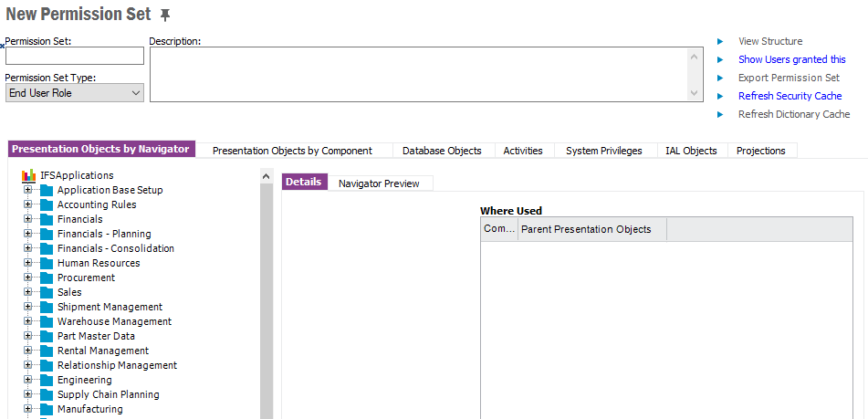Switch to Navigator Preview tab
Viewport: 868px width, 419px height.
[379, 183]
